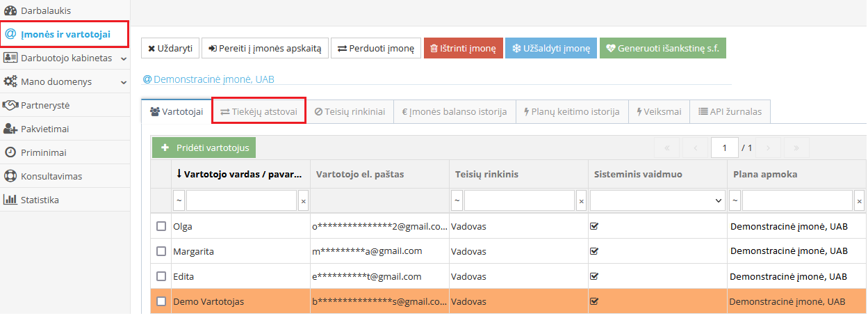Select the Margarita row checkbox

point(161,251)
